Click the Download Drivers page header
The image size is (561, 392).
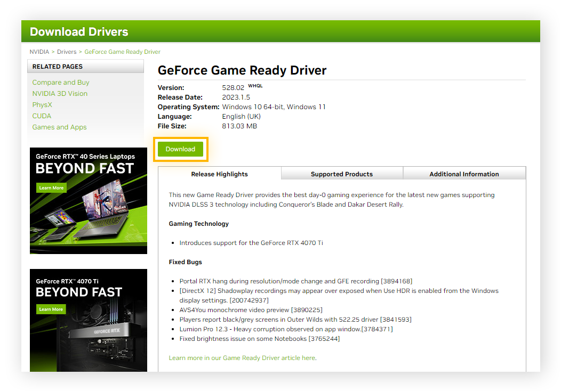click(x=79, y=31)
